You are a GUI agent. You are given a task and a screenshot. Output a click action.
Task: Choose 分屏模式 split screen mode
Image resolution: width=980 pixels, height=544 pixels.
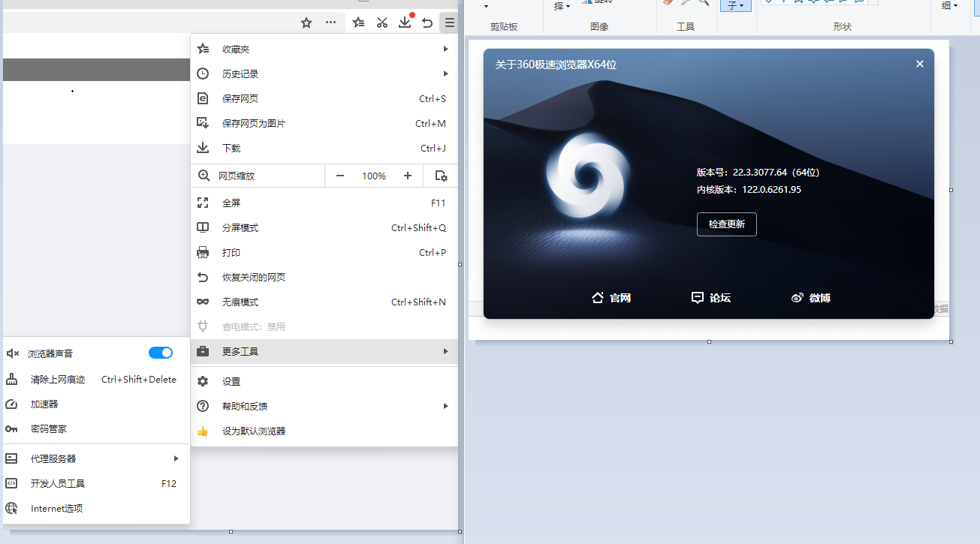pyautogui.click(x=324, y=227)
